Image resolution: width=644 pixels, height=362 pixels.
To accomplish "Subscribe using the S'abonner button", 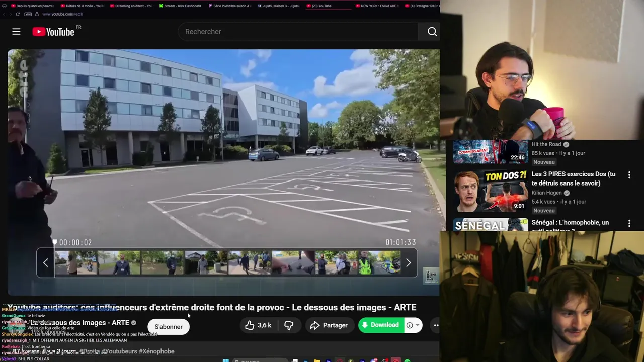I will (169, 327).
